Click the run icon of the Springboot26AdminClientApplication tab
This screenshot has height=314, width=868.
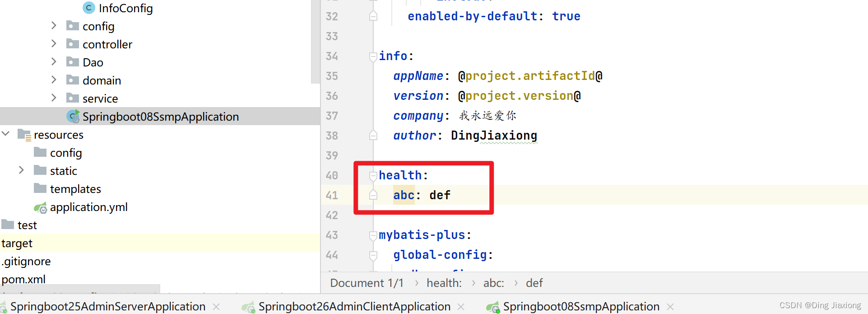tap(248, 307)
